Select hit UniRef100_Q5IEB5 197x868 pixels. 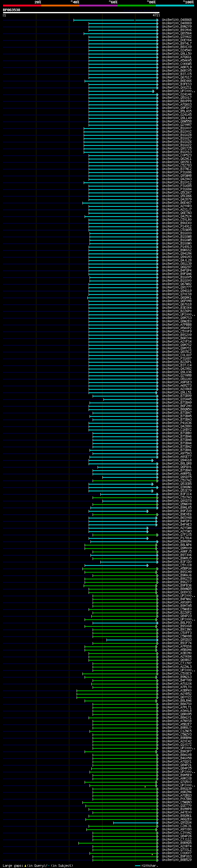tap(176, 483)
